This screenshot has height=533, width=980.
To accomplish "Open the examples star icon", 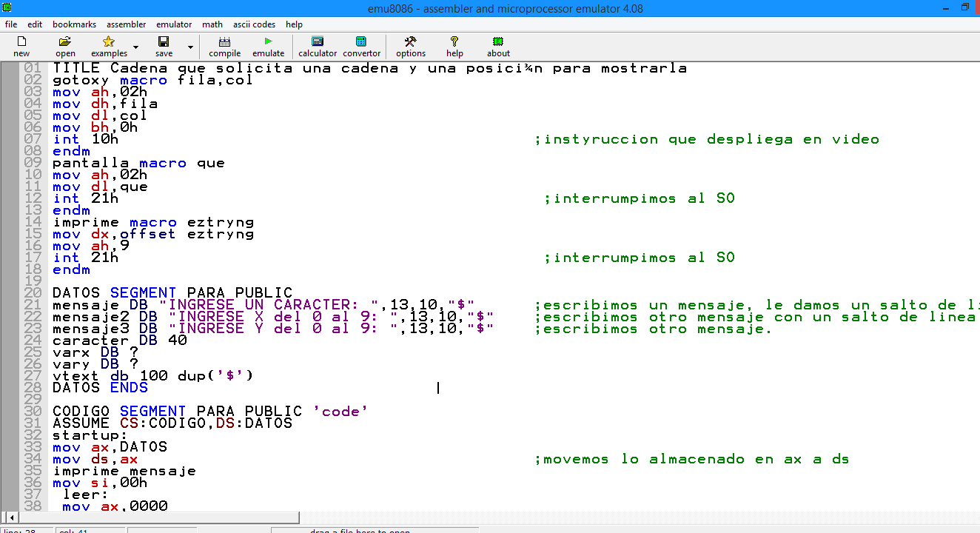I will [x=109, y=41].
